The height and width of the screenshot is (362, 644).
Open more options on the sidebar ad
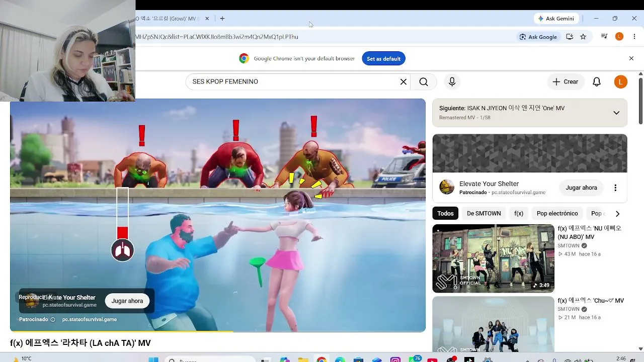(615, 188)
